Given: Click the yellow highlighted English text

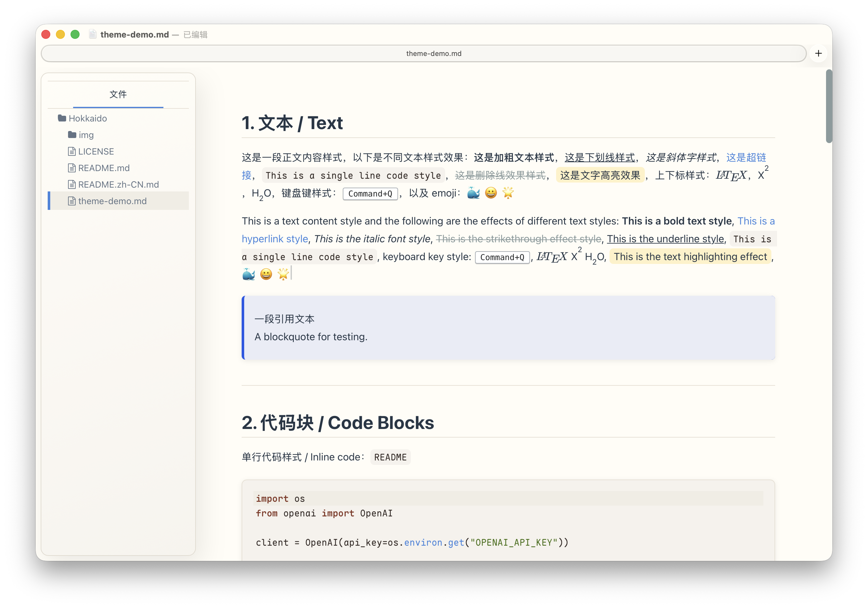Looking at the screenshot, I should pyautogui.click(x=690, y=257).
